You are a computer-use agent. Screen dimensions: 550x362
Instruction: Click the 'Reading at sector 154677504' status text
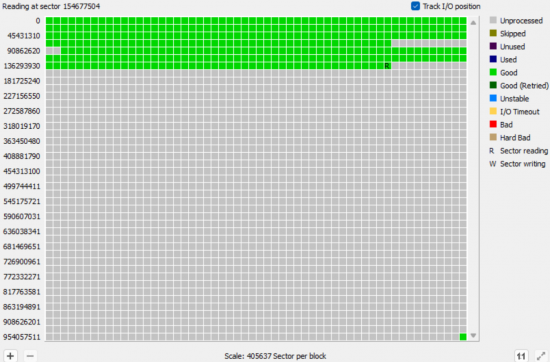click(51, 6)
